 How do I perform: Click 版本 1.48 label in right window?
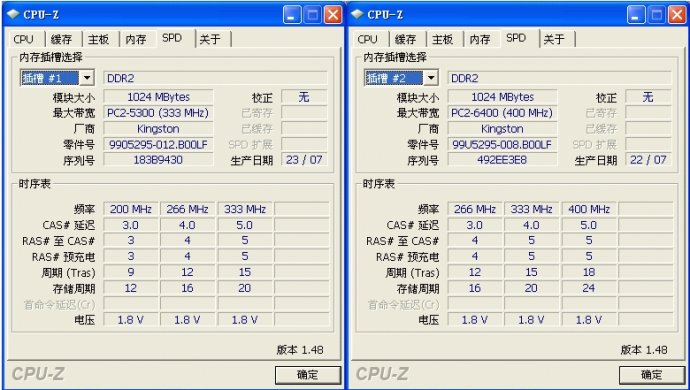(644, 350)
